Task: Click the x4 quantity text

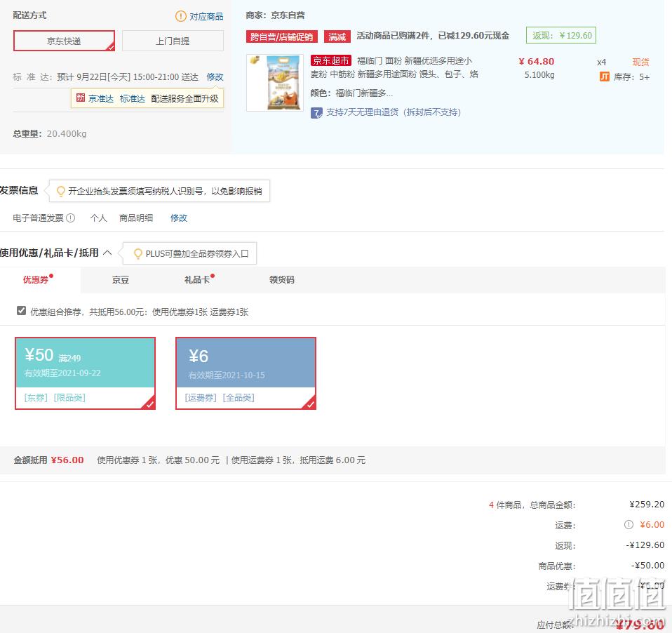Action: (601, 62)
